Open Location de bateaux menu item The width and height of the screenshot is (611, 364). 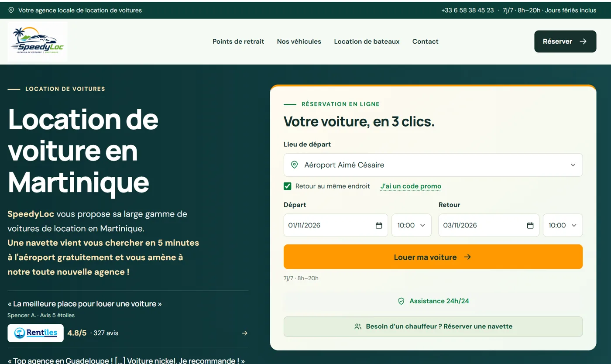367,41
